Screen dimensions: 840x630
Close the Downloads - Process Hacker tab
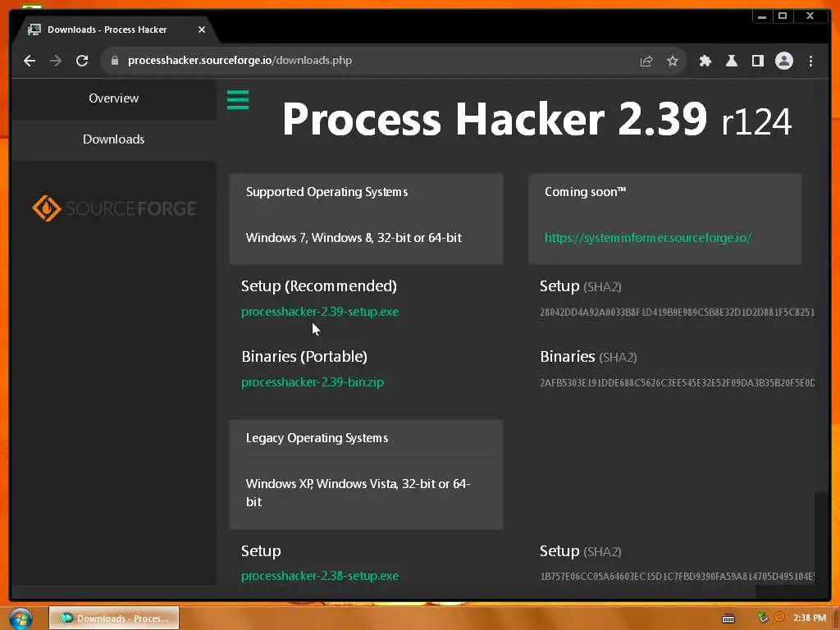click(202, 30)
